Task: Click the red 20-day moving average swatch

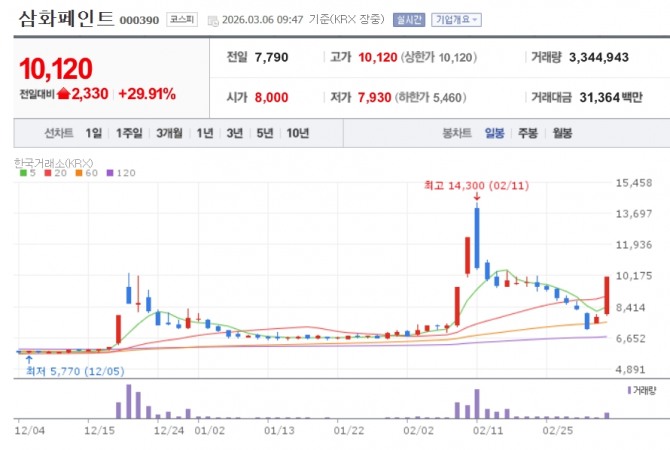Action: 48,173
